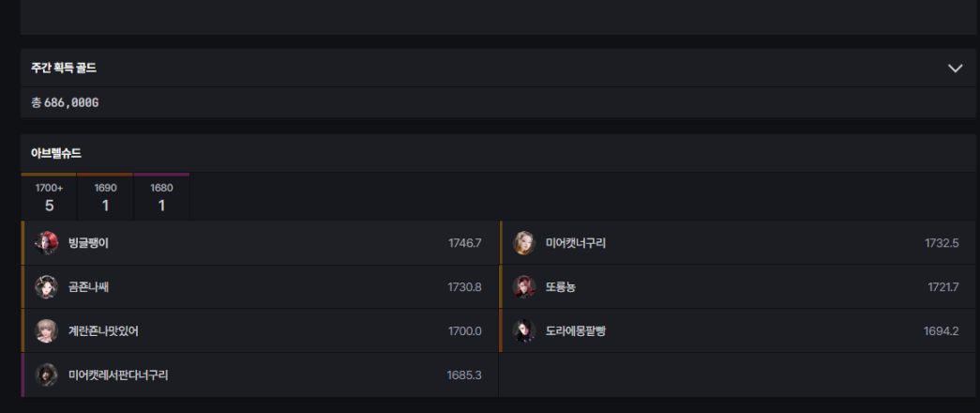
Task: Open the 도라에몽팔빵 character name link
Action: click(576, 330)
